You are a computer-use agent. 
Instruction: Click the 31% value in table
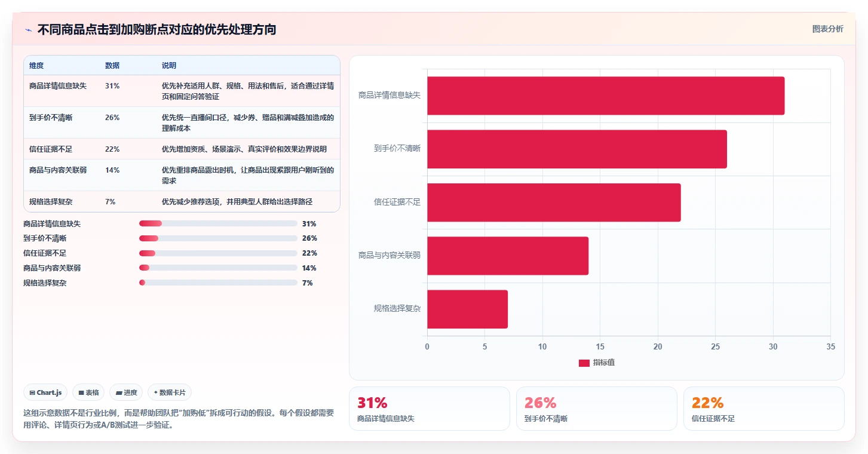click(112, 86)
